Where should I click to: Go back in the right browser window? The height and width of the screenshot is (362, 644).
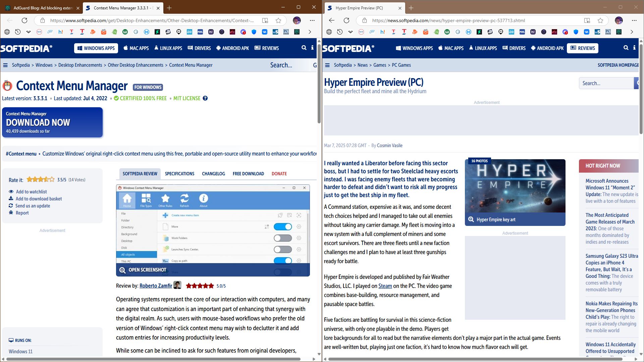(x=331, y=20)
